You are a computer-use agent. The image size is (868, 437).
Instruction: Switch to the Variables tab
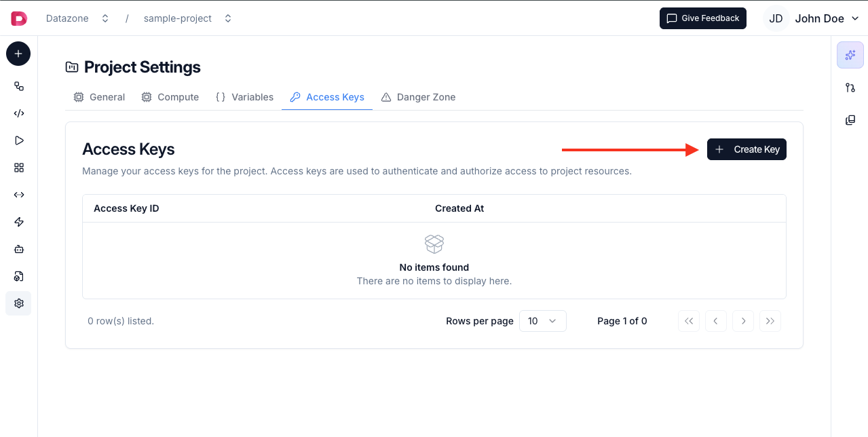click(244, 97)
